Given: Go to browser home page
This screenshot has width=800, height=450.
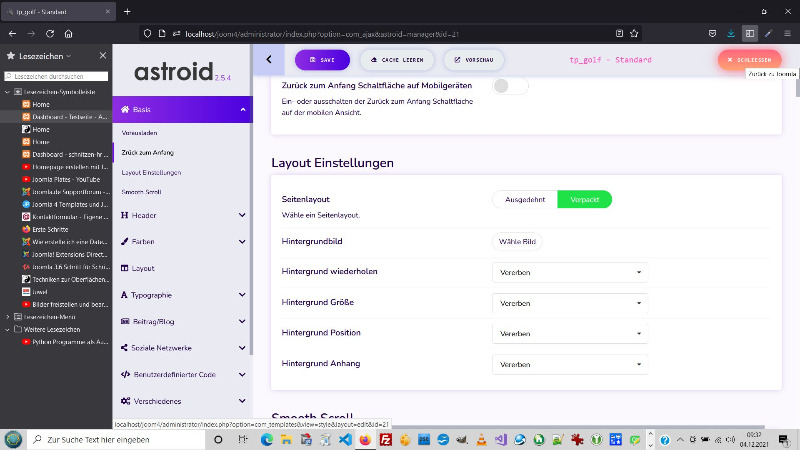Looking at the screenshot, I should [x=68, y=34].
